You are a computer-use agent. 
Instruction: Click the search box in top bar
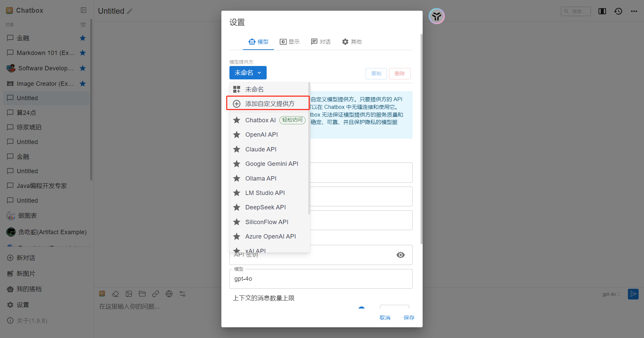pos(576,11)
